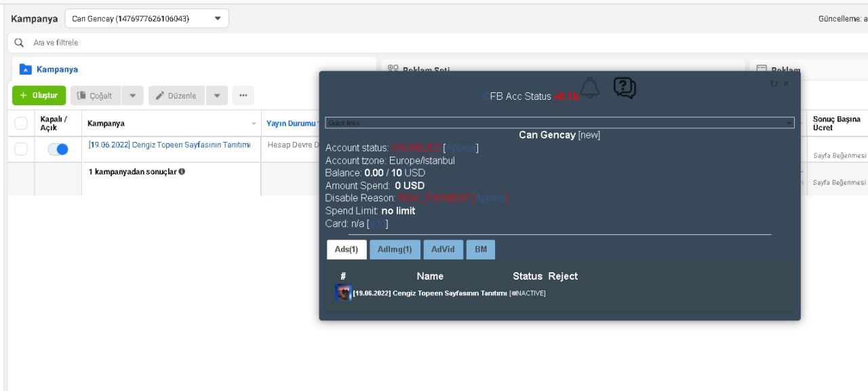Toggle the campaign on/off switch
Viewport: 868px width, 391px height.
(58, 149)
